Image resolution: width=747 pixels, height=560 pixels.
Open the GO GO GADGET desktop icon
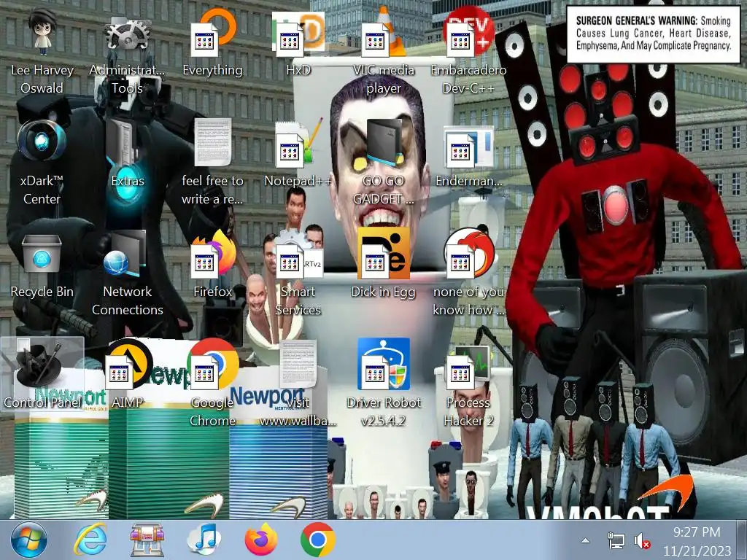(384, 163)
